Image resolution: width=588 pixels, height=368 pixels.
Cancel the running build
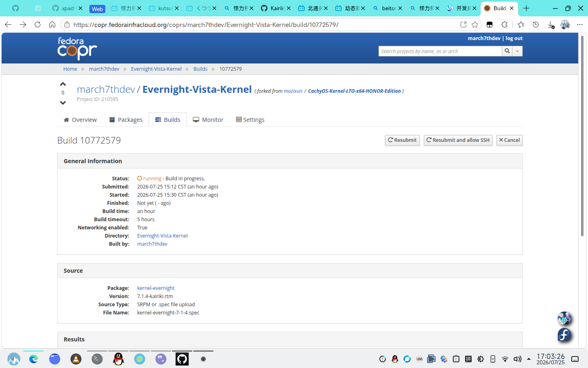pyautogui.click(x=509, y=140)
